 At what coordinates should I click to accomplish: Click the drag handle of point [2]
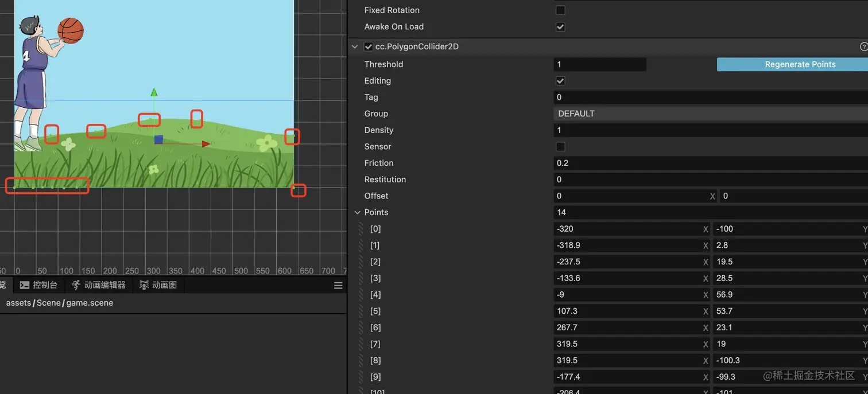point(361,262)
